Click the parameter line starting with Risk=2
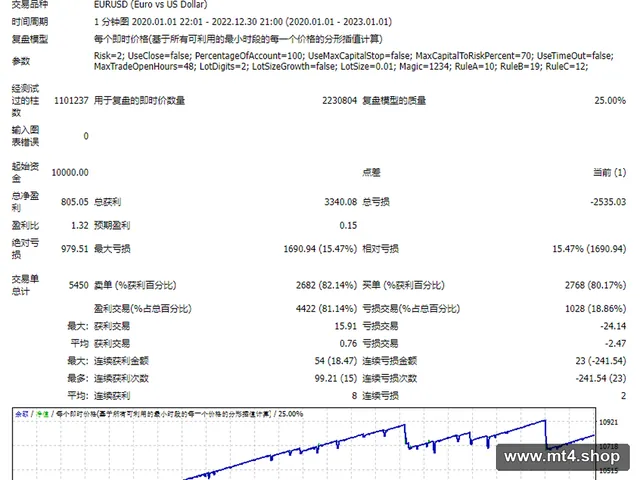640x480 pixels. 353,56
